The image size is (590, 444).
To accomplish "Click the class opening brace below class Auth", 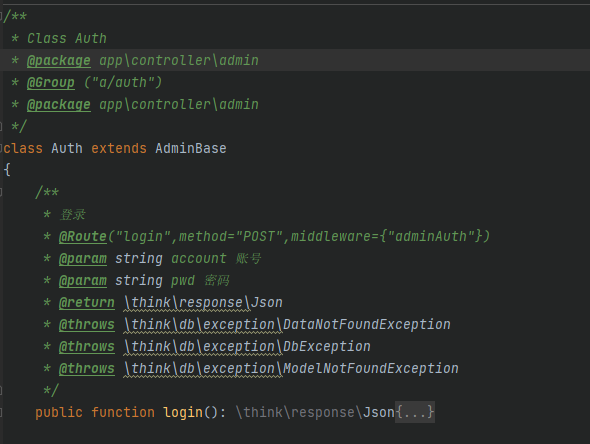I will [x=7, y=170].
